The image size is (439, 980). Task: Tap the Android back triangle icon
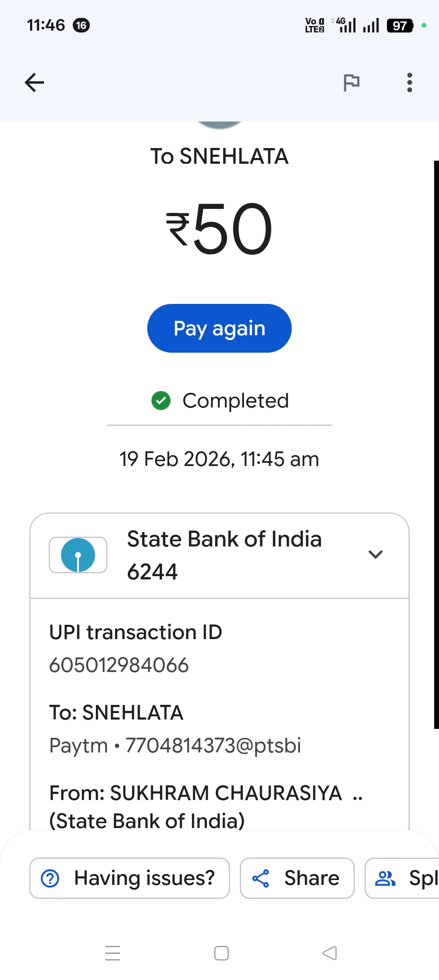coord(329,953)
